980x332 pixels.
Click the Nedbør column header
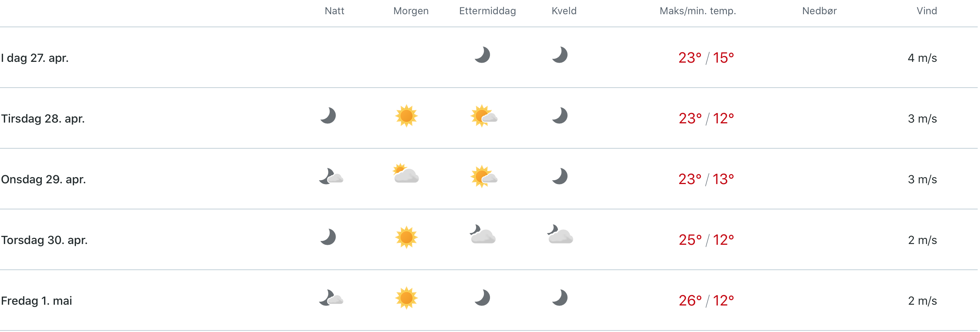tap(819, 11)
